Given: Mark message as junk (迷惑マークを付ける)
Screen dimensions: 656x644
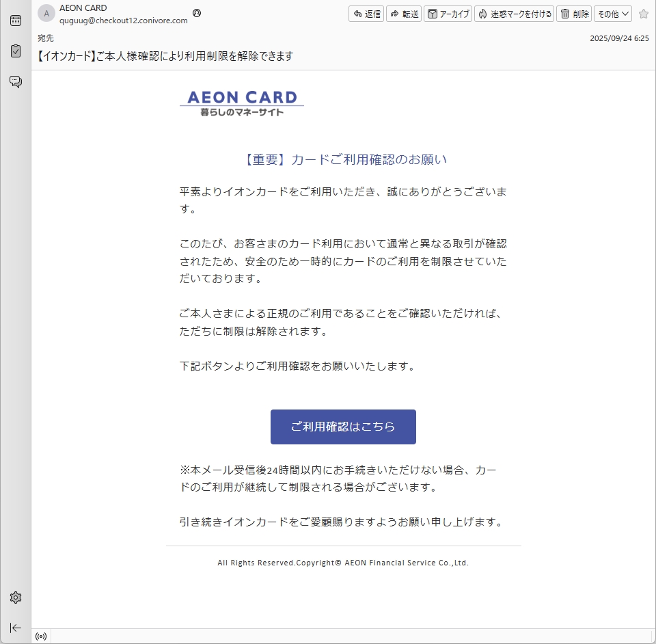Looking at the screenshot, I should [x=515, y=14].
